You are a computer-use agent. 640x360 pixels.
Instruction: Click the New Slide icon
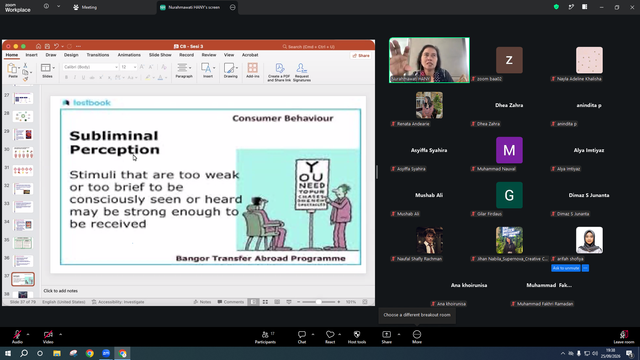tap(46, 68)
